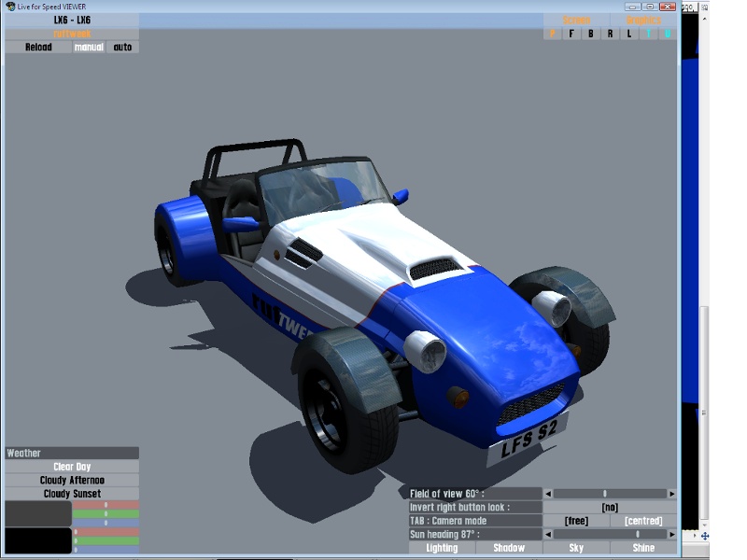
Task: Click the P view button
Action: [552, 34]
